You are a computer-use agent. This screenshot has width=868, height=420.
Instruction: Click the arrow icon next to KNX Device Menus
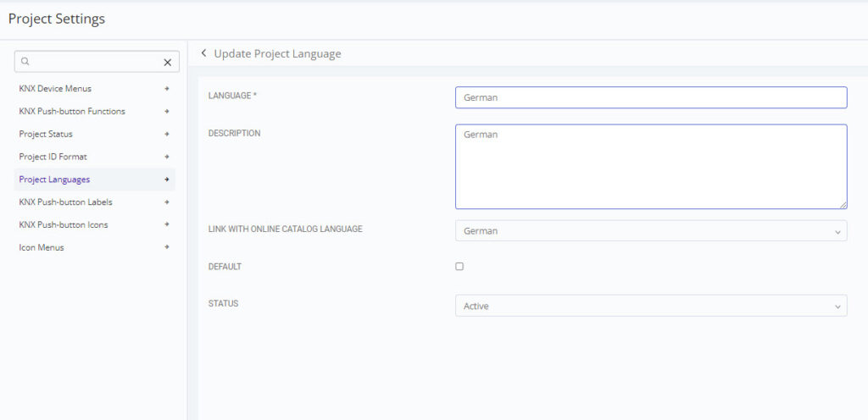pyautogui.click(x=167, y=88)
